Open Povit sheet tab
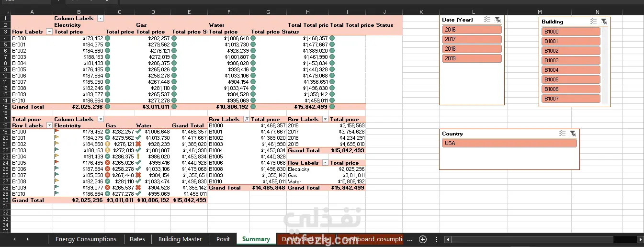Screen dimensions: 644x247 [x=223, y=239]
